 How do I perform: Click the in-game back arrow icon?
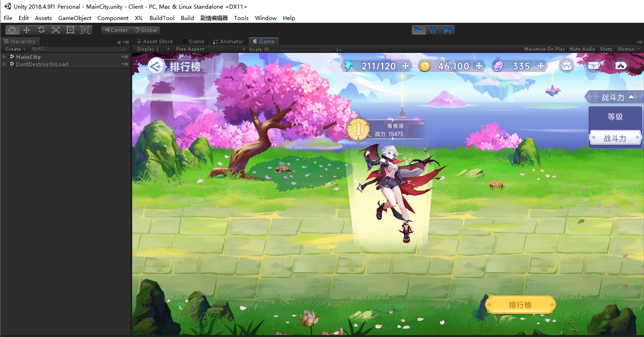157,67
